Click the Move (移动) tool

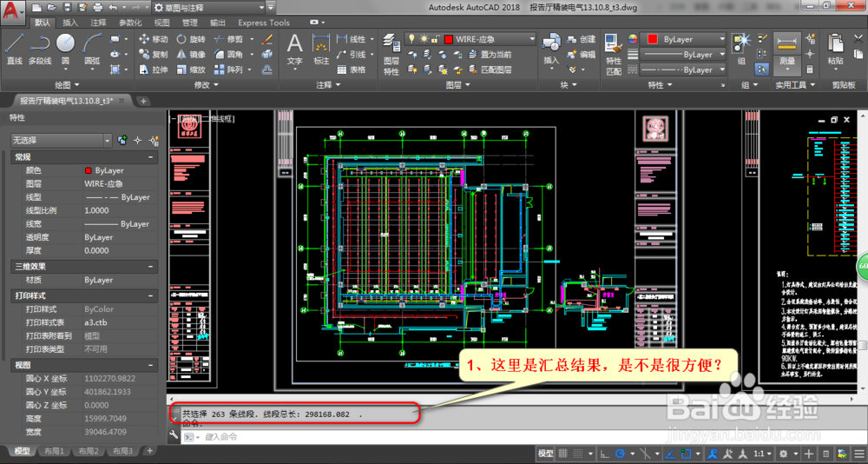[153, 39]
